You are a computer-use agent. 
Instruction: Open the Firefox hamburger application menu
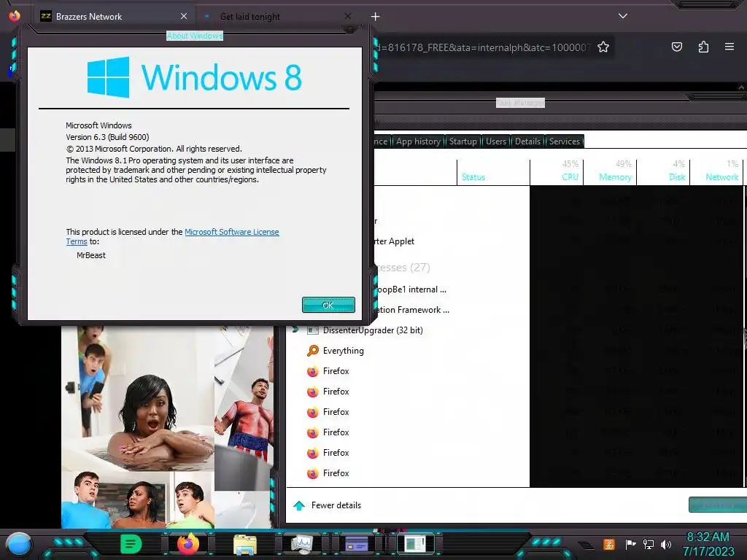729,47
